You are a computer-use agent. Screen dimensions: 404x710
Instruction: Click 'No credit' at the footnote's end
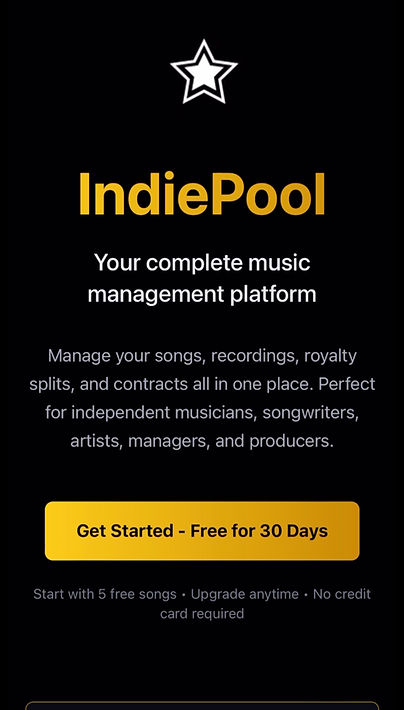(342, 594)
